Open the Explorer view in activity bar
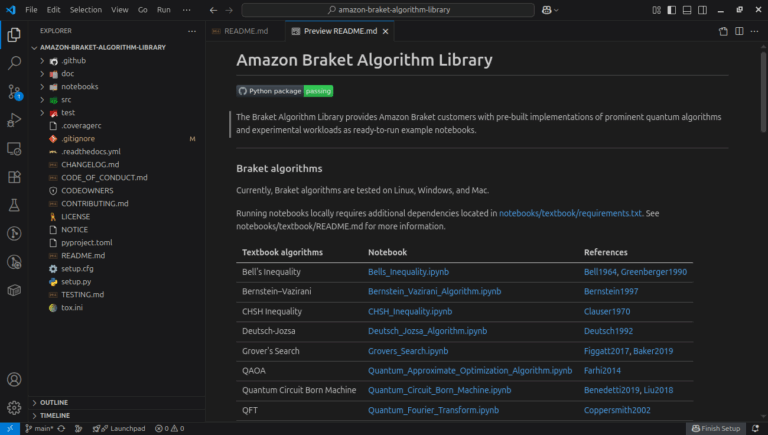The width and height of the screenshot is (768, 435). [x=14, y=34]
